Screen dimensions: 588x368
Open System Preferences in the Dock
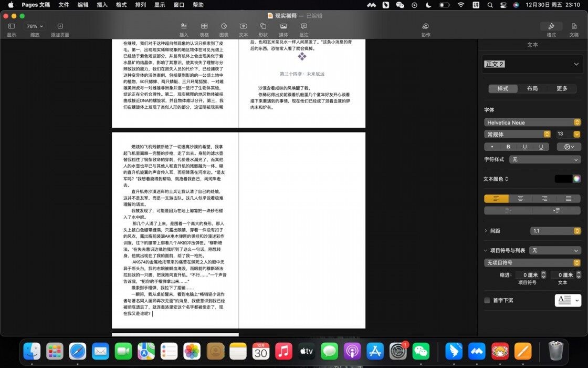pos(398,352)
